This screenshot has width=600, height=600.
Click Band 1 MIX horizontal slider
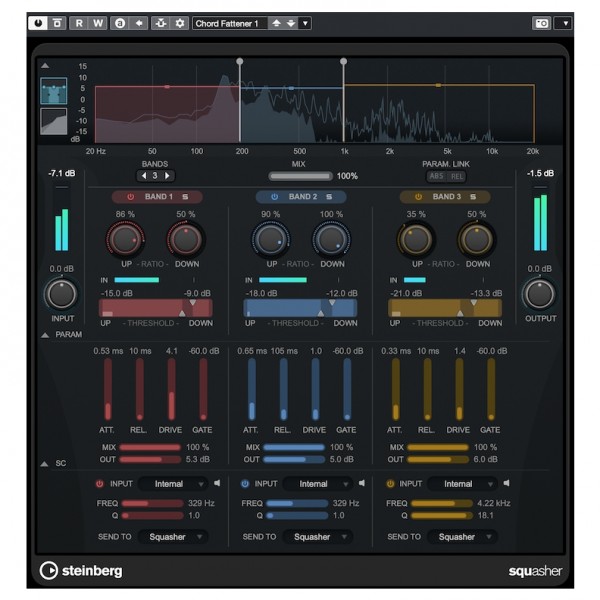150,447
